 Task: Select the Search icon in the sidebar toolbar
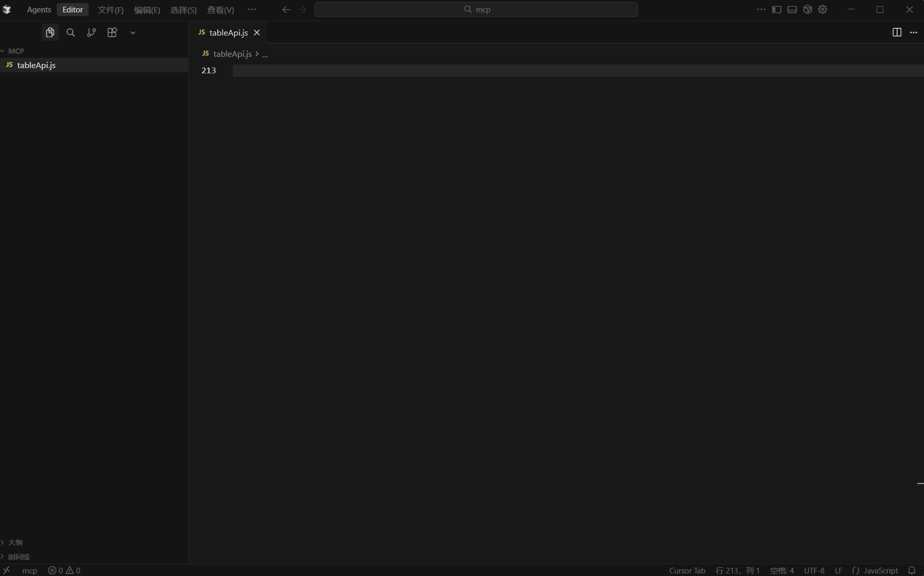pos(70,32)
